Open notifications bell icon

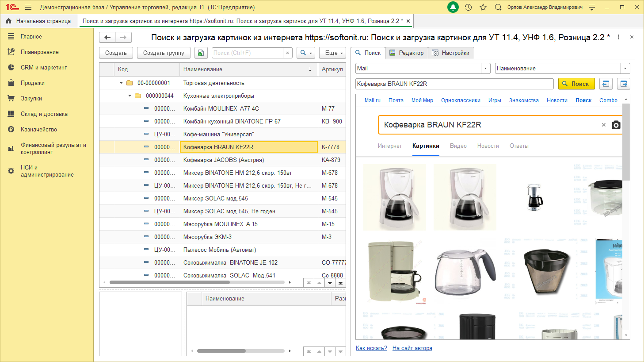pos(453,7)
